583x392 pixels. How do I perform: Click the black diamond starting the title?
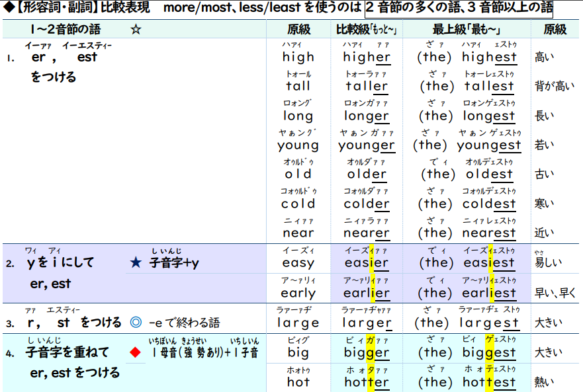click(7, 9)
